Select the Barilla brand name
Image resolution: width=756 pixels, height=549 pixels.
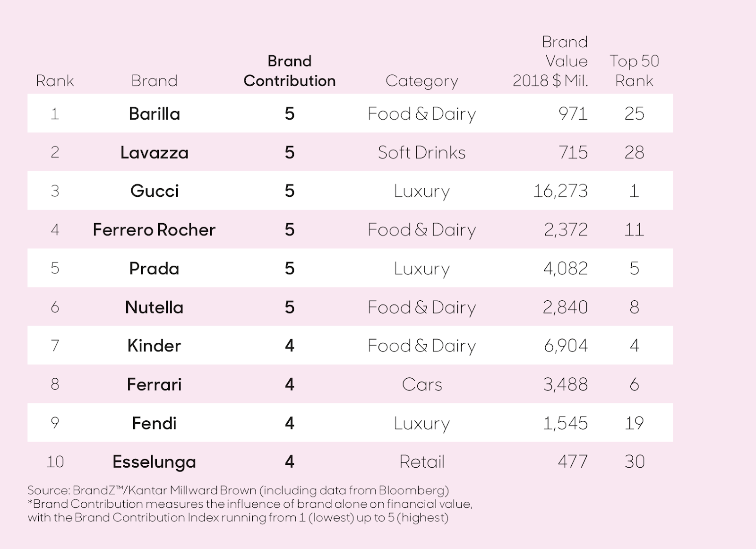155,114
